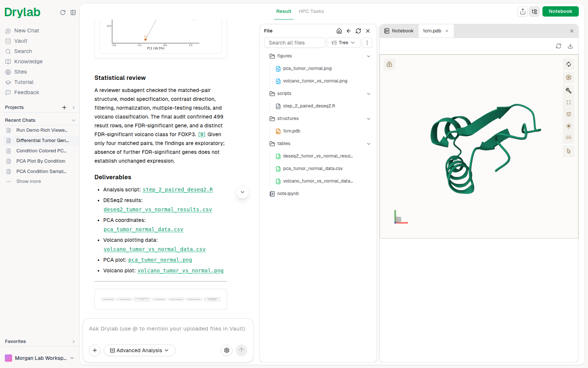Switch to the Notebook viewer tab
Viewport: 588px width, 368px height.
point(399,31)
